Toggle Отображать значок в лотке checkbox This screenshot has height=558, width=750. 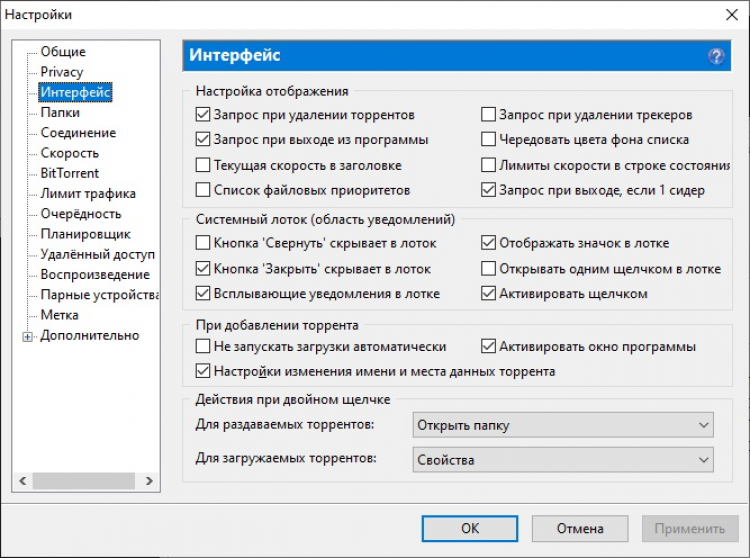pos(489,243)
